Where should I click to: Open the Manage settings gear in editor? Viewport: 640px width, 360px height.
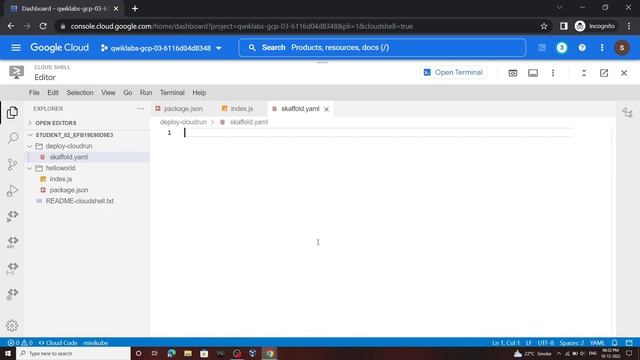(12, 326)
